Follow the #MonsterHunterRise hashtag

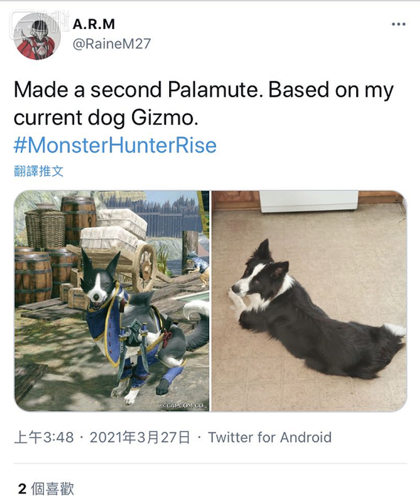point(115,145)
